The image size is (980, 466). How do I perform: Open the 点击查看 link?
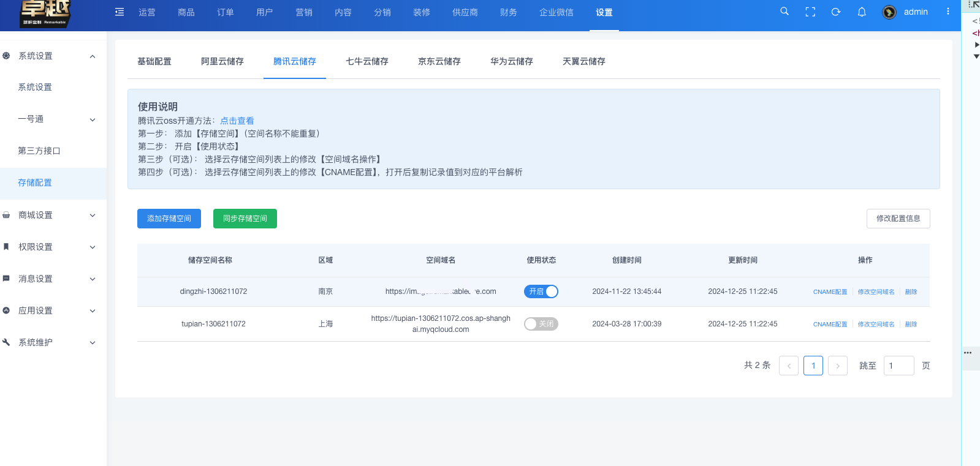[x=237, y=121]
